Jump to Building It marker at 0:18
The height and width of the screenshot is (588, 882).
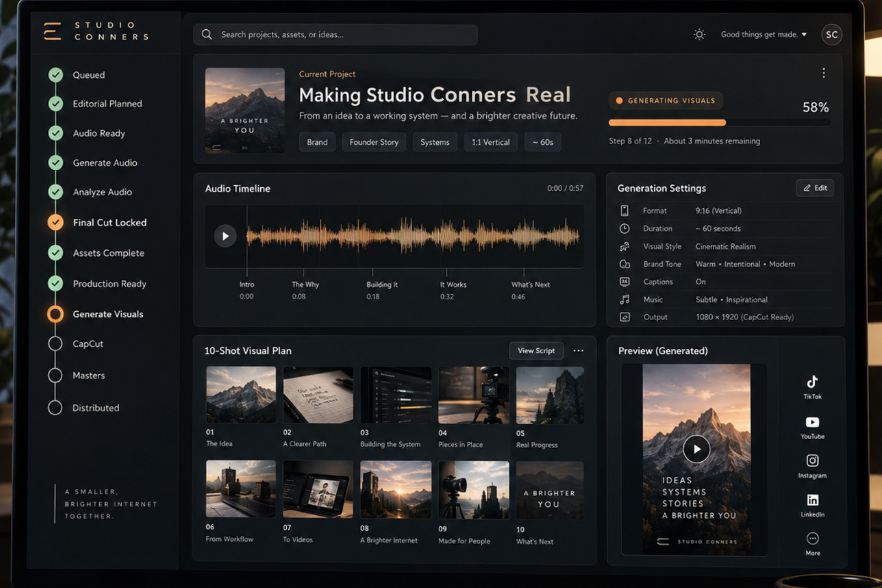click(381, 290)
